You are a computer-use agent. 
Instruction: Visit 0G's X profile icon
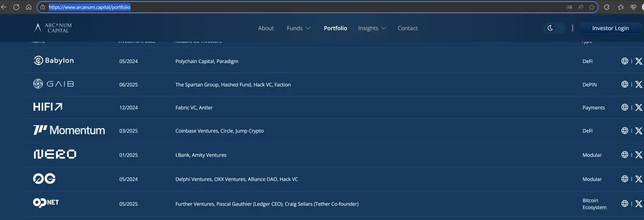[639, 179]
